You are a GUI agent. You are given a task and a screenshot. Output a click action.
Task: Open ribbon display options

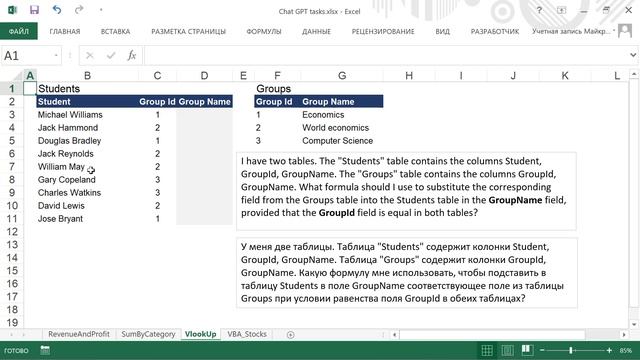562,11
